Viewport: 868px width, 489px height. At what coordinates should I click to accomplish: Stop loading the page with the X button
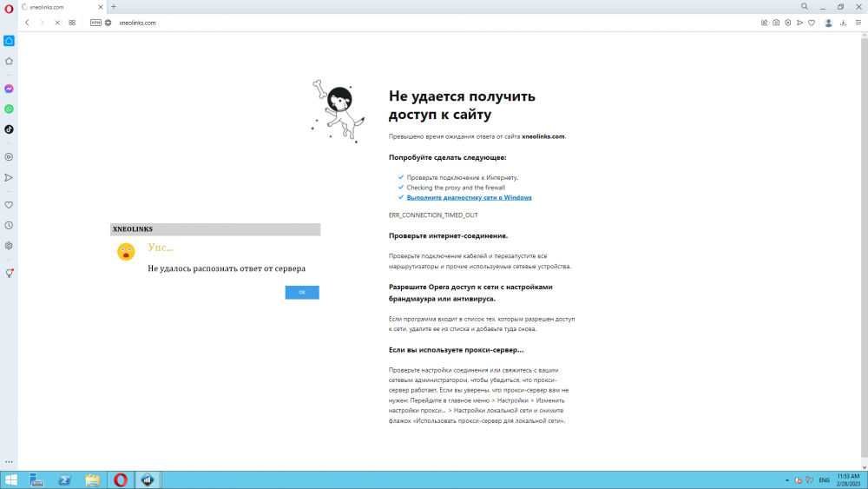point(57,23)
